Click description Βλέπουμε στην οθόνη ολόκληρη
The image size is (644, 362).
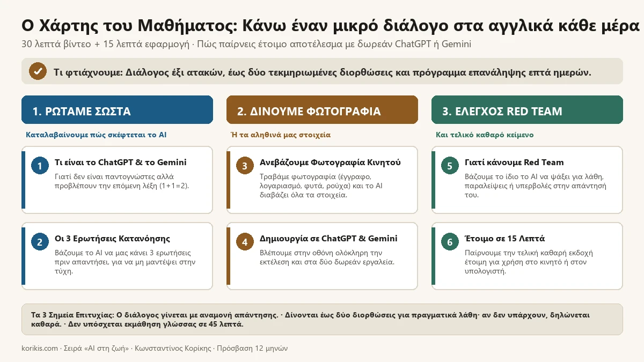coord(327,257)
